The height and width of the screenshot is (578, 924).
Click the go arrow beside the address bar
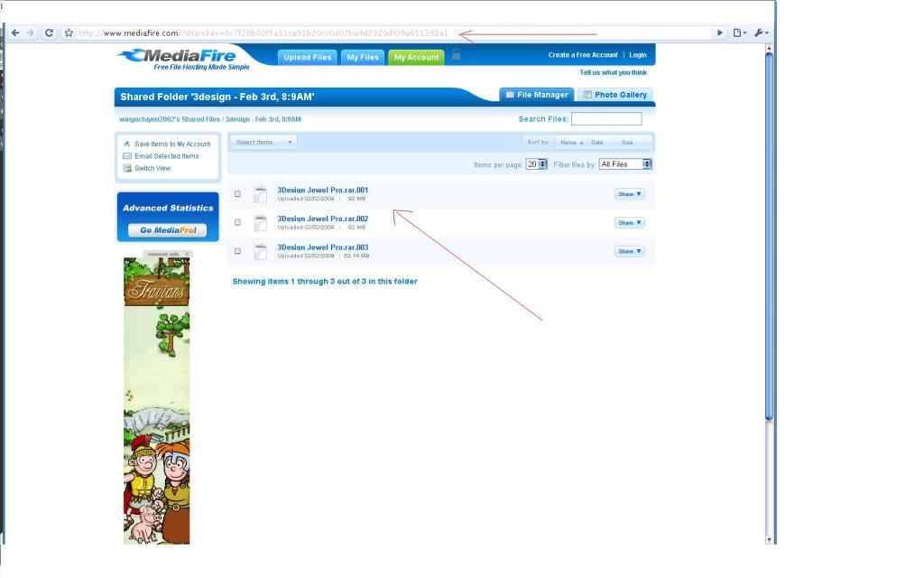[x=719, y=33]
